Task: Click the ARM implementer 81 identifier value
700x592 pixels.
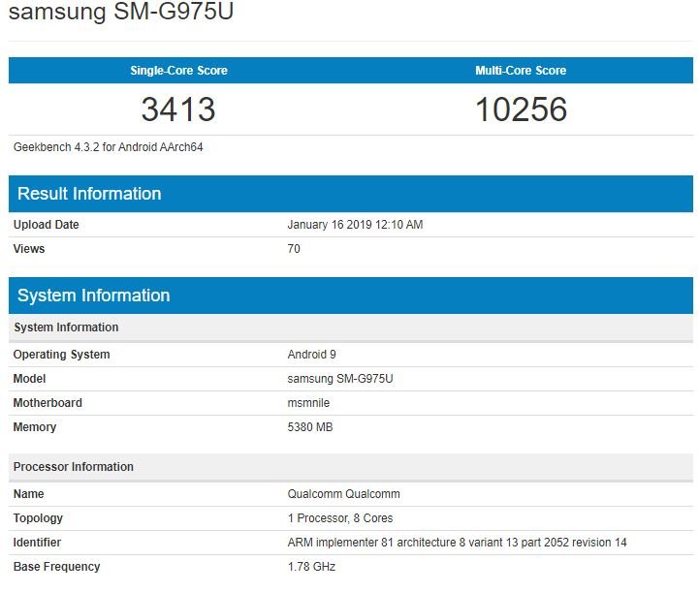Action: [458, 542]
